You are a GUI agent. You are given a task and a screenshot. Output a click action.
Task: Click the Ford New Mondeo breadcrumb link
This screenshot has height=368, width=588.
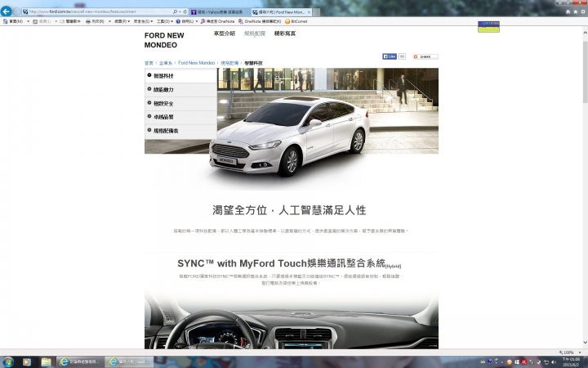(197, 63)
